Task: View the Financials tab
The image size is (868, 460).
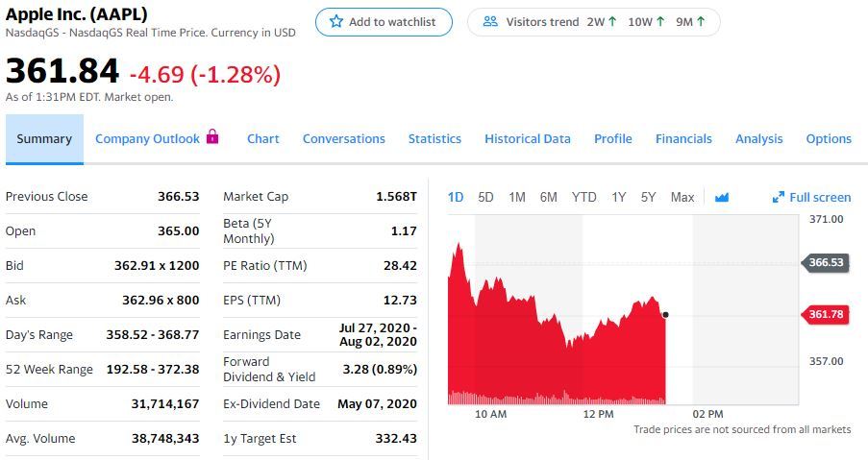Action: pyautogui.click(x=683, y=139)
